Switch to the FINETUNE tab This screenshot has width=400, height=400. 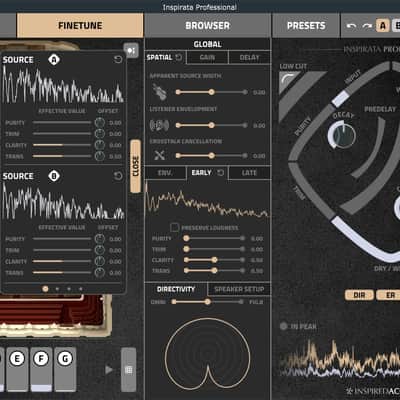coord(80,26)
